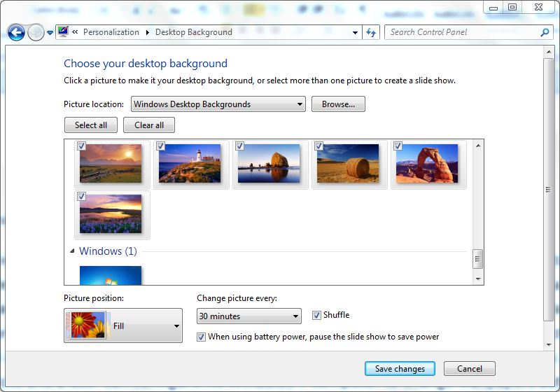Open the Change picture every dropdown
This screenshot has width=560, height=392.
(x=248, y=316)
